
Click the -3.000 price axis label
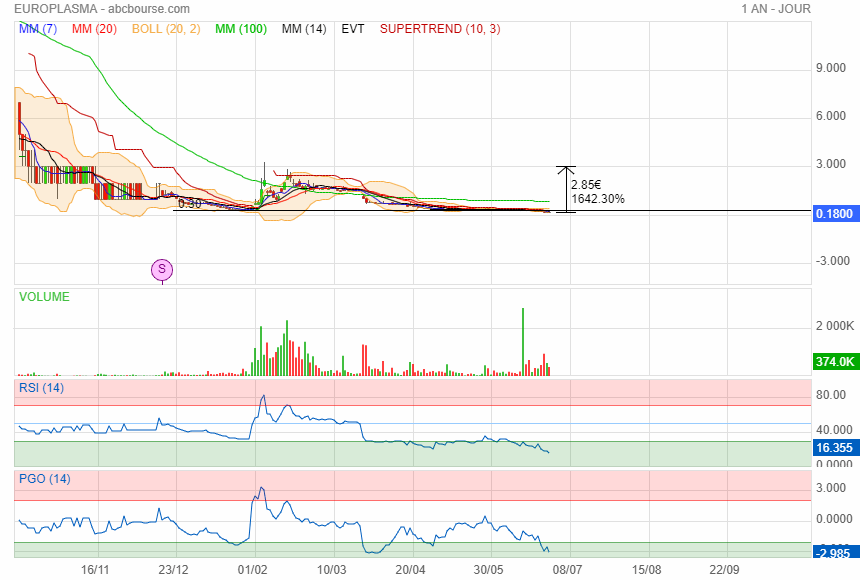(833, 261)
